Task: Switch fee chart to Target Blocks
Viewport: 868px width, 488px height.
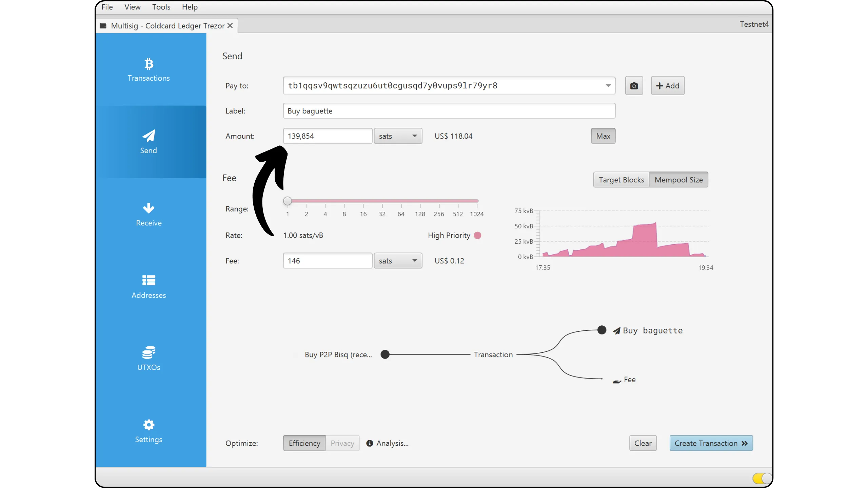Action: 621,180
